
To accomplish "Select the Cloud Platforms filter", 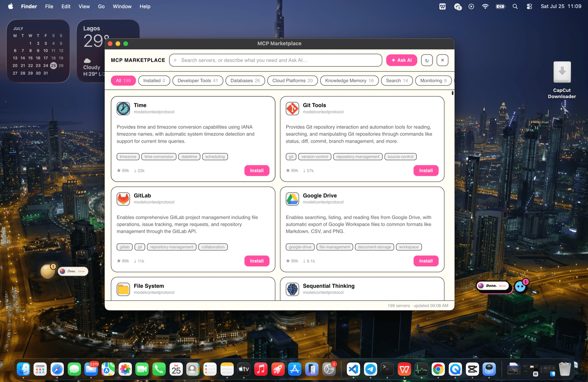I will [293, 81].
